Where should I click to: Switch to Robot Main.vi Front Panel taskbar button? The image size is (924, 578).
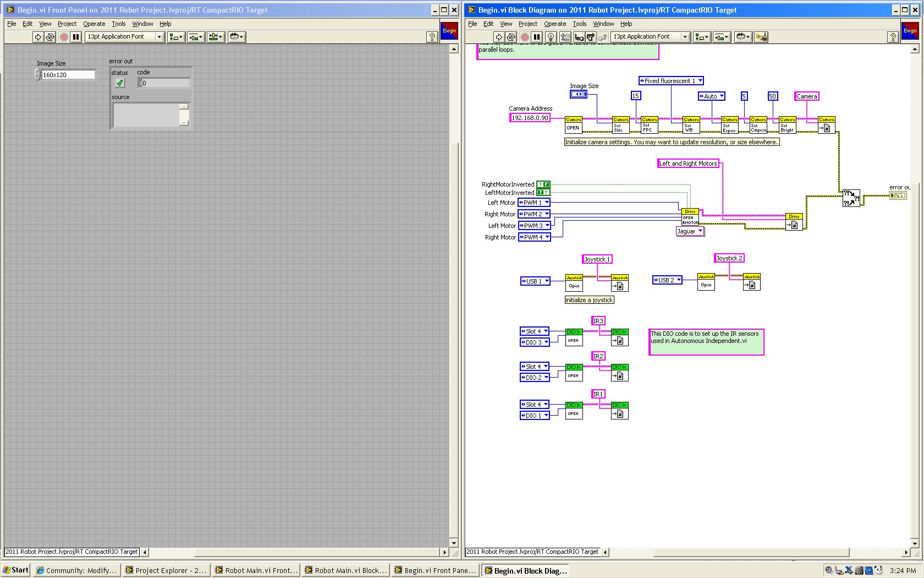click(256, 570)
